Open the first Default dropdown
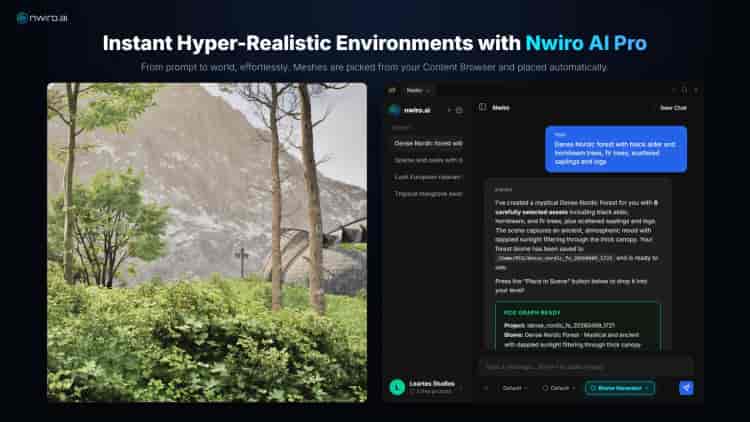Viewport: 750px width, 422px height. coord(515,388)
